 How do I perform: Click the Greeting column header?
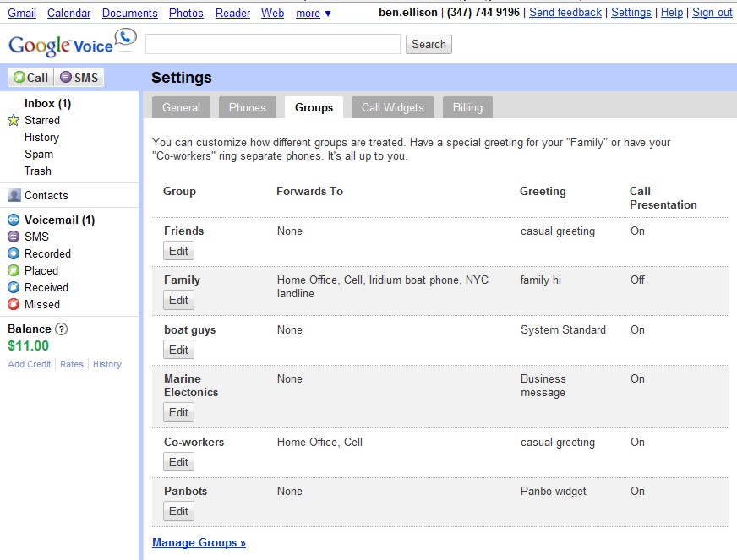point(543,191)
